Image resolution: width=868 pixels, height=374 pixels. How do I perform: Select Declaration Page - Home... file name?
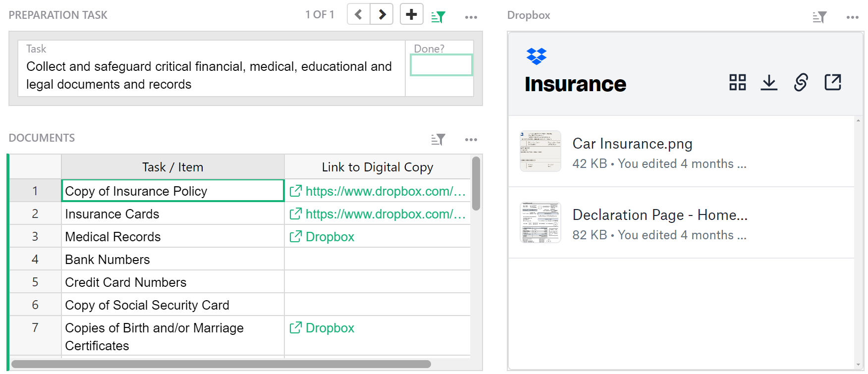(x=660, y=215)
